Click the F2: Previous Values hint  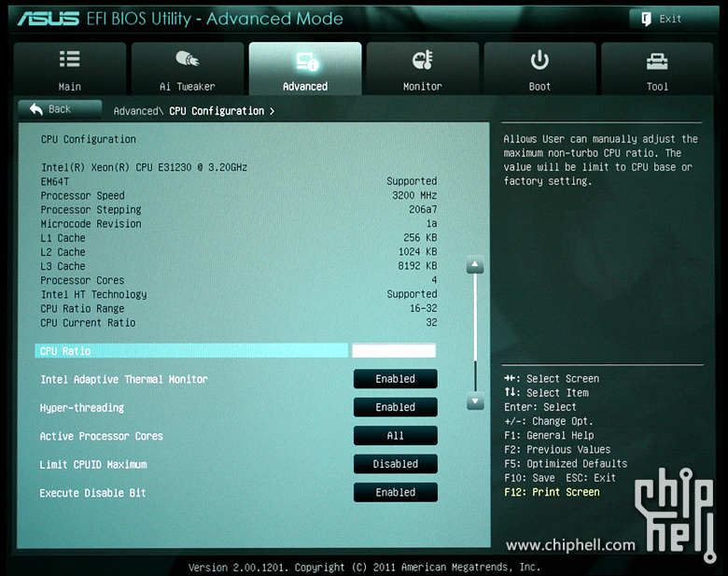[x=557, y=450]
